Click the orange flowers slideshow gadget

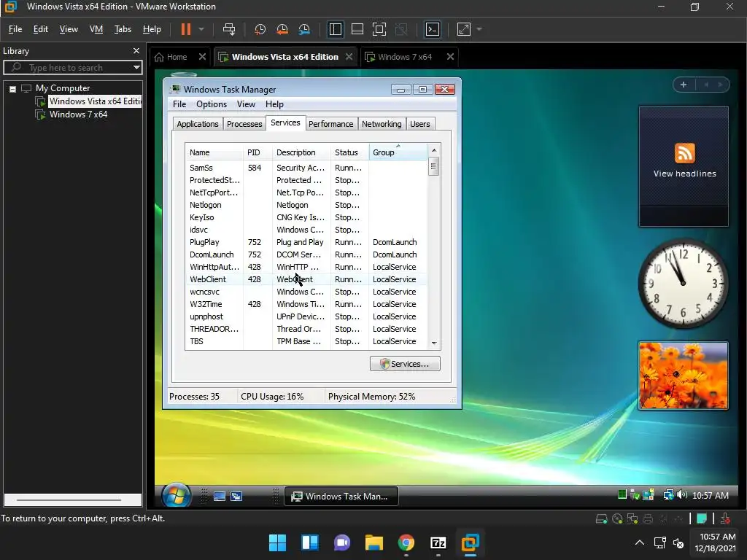coord(683,376)
